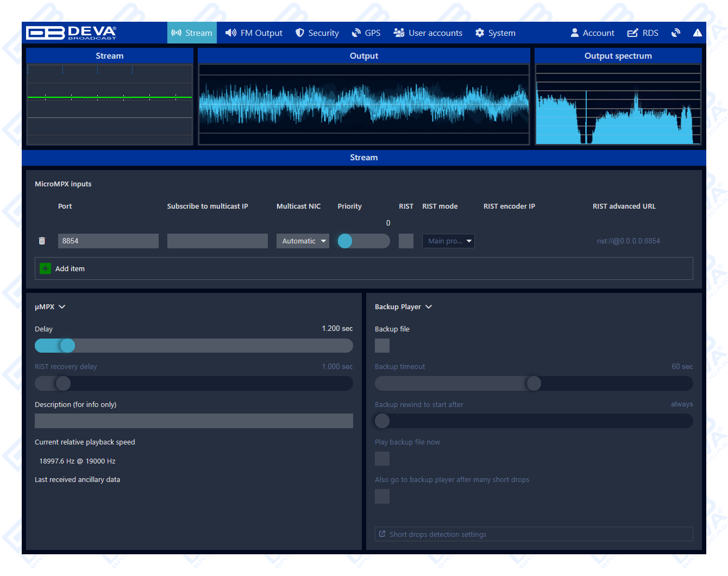This screenshot has height=576, width=728.
Task: Delete the port 8854 input via trash icon
Action: pyautogui.click(x=42, y=241)
